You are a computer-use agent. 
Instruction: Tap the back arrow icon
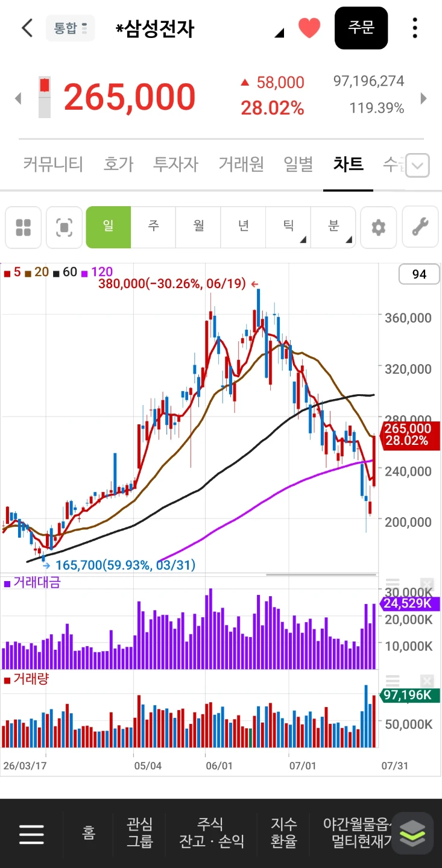[x=27, y=28]
